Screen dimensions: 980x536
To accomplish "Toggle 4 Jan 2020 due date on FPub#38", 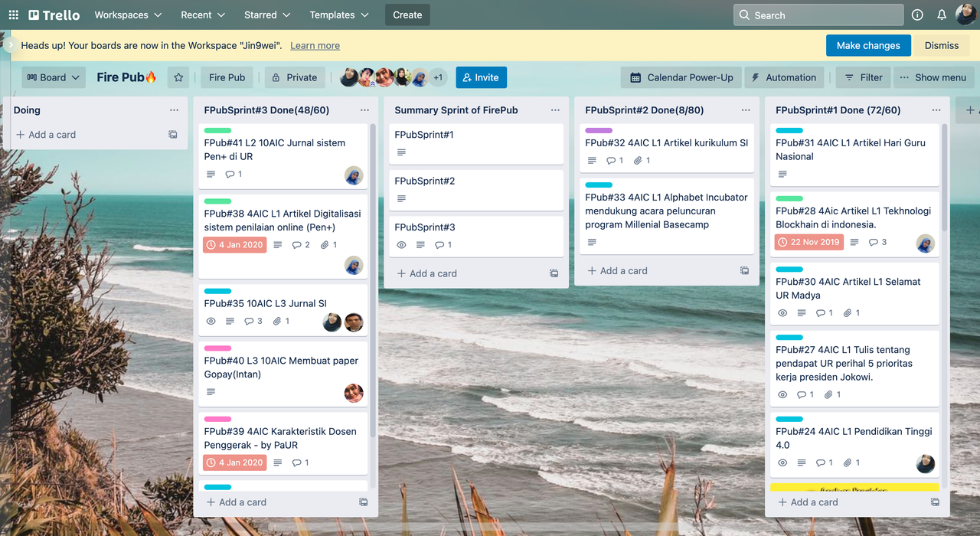I will [235, 245].
